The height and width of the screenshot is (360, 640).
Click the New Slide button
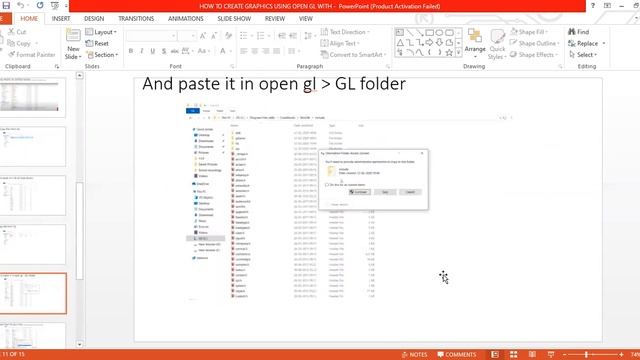click(x=73, y=44)
